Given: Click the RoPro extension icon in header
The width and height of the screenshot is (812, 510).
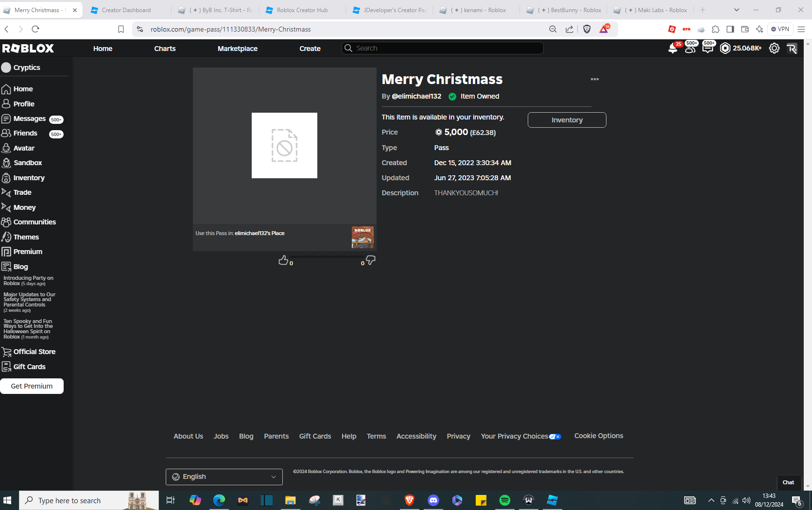Looking at the screenshot, I should [792, 48].
